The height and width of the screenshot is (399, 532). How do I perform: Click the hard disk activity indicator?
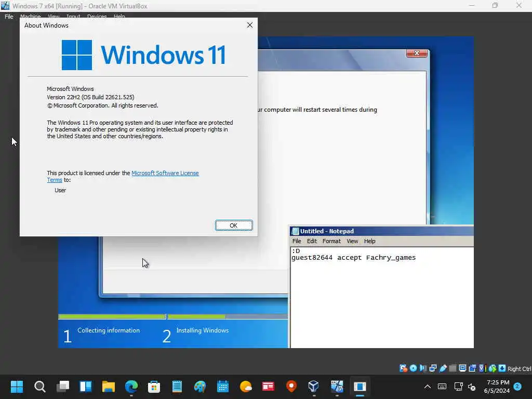point(403,368)
